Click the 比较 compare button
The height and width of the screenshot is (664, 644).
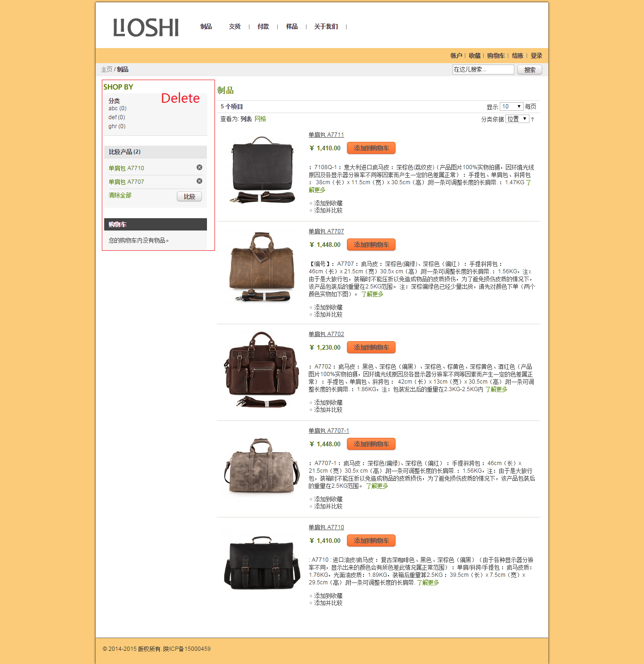[x=189, y=196]
